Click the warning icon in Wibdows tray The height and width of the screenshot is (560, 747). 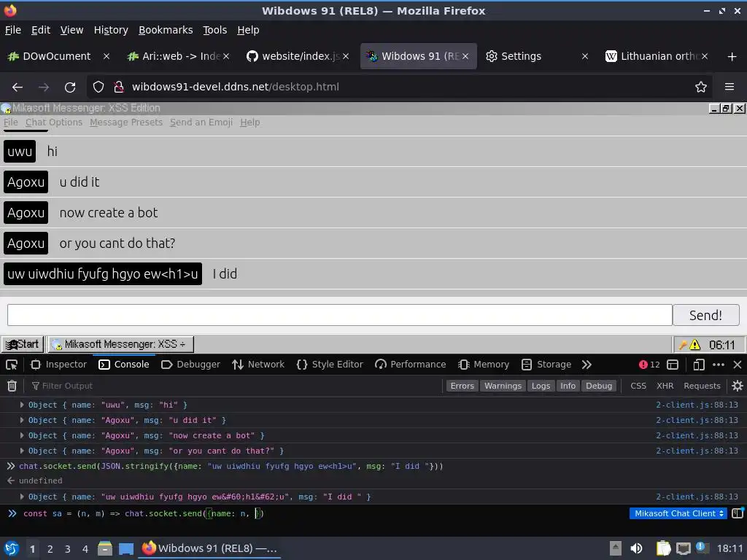pos(694,344)
